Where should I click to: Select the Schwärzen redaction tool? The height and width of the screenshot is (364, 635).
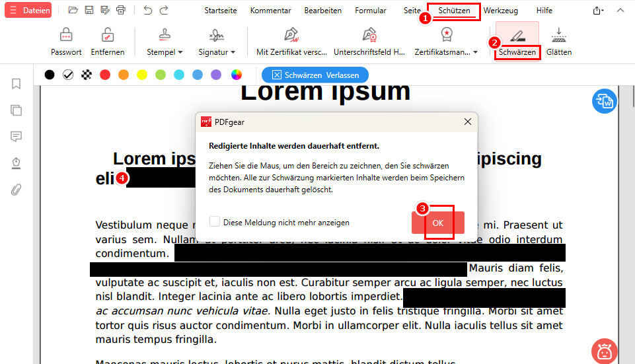[517, 42]
